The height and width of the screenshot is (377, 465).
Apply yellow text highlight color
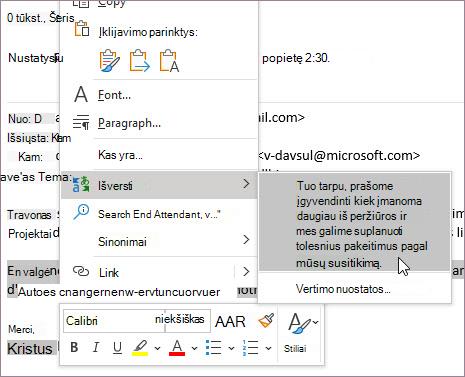pos(140,347)
